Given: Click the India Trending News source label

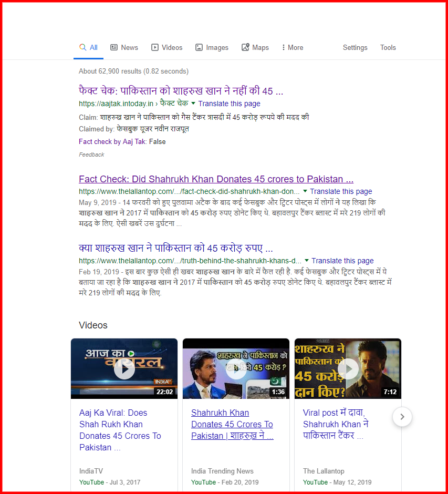Looking at the screenshot, I should pyautogui.click(x=222, y=471).
